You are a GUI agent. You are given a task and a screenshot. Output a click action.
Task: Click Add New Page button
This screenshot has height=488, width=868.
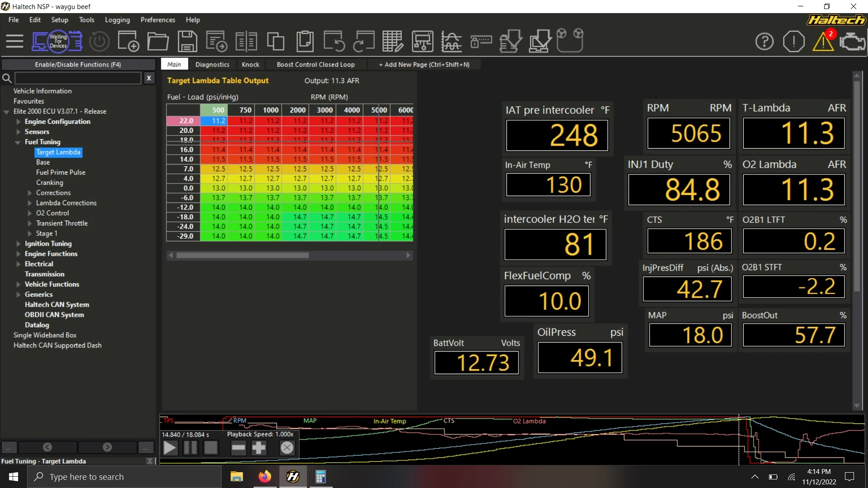(424, 65)
